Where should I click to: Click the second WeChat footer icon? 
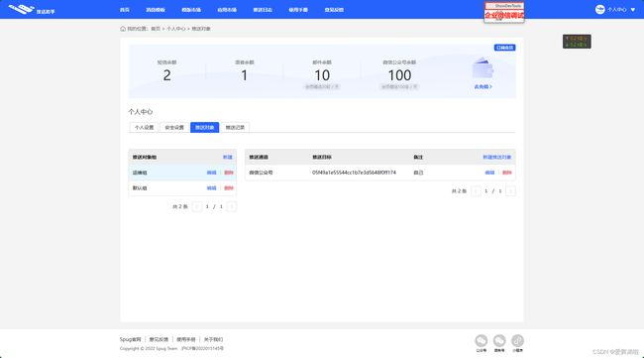pos(499,341)
